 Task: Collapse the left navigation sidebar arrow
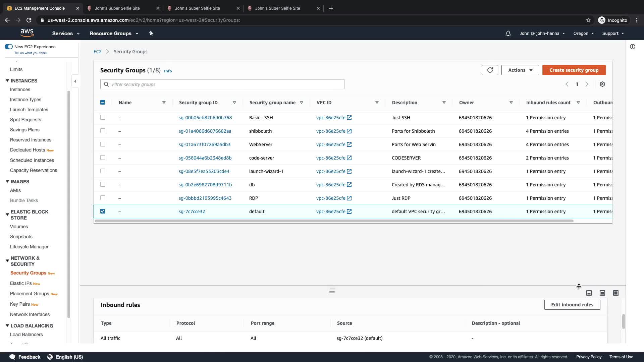click(75, 81)
